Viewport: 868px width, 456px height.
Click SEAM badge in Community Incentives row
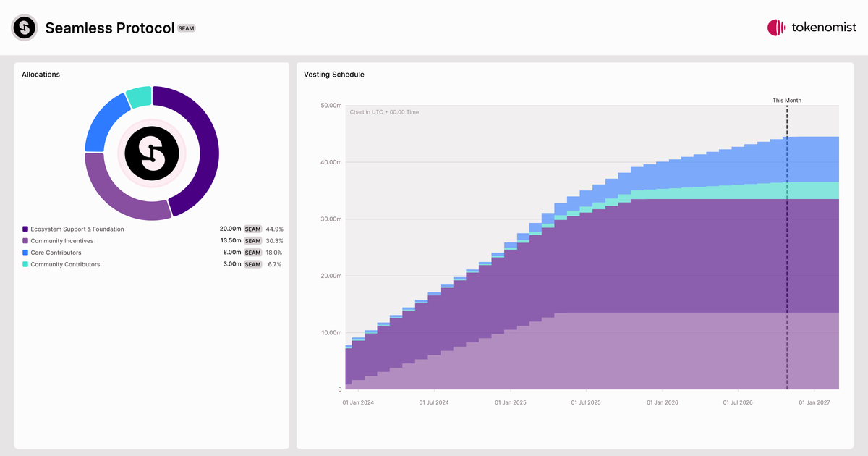pyautogui.click(x=252, y=241)
